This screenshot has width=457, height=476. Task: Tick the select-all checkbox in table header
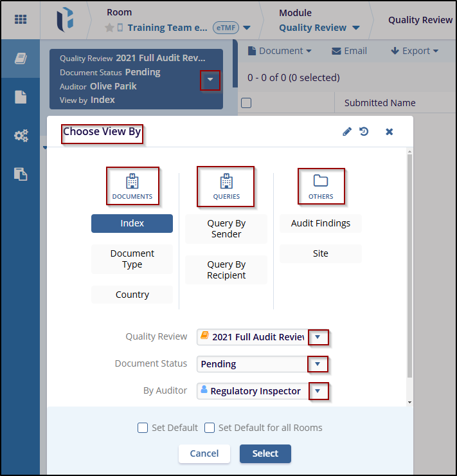[x=246, y=103]
